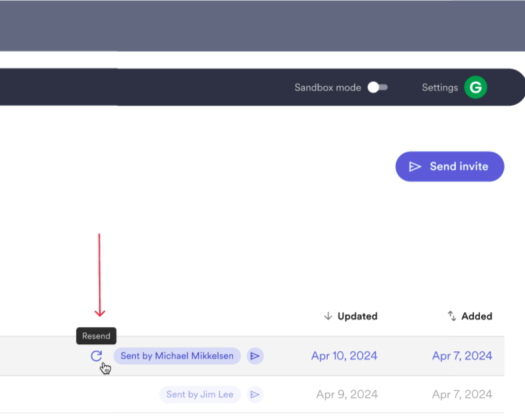525x420 pixels.
Task: Click the Resend circular arrow icon
Action: [x=97, y=356]
